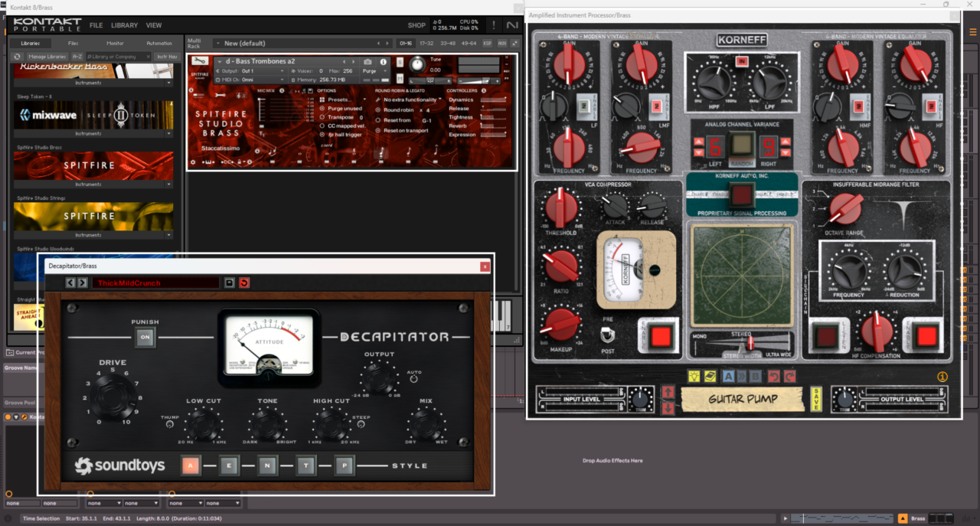The image size is (980, 526).
Task: Switch to Monitor tab in Kontakt
Action: tap(116, 44)
